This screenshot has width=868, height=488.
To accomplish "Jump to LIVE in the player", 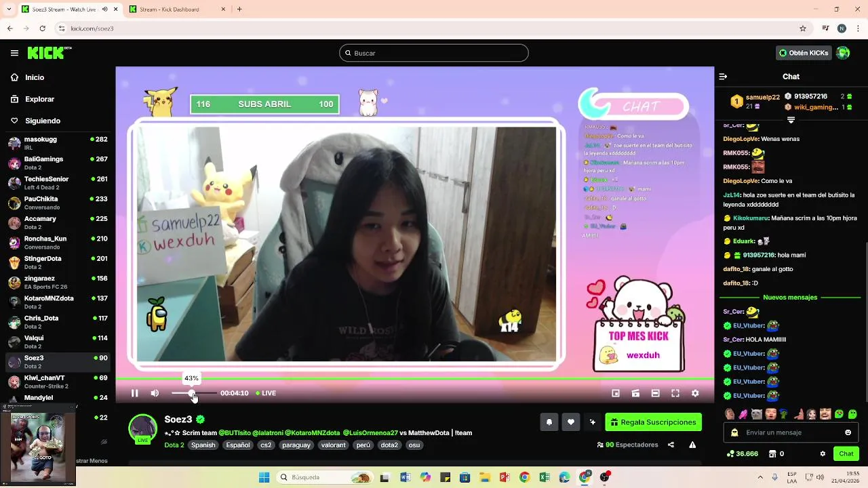I will (x=266, y=393).
